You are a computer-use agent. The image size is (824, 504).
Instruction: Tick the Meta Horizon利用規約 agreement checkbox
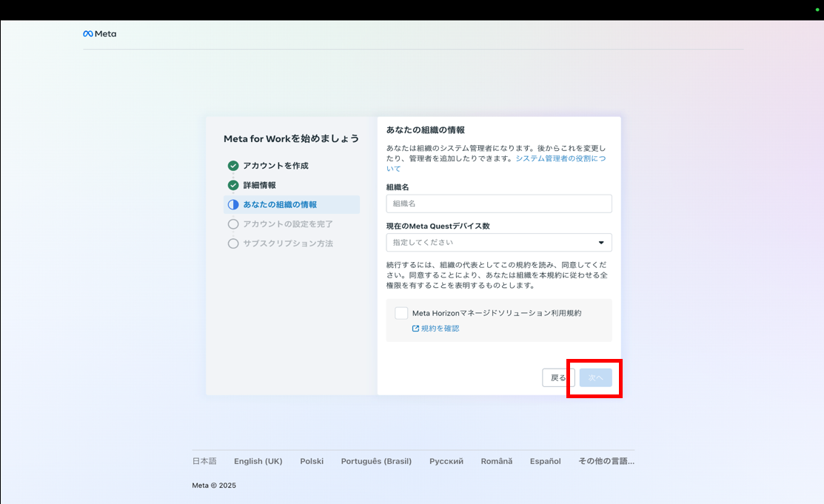tap(401, 313)
